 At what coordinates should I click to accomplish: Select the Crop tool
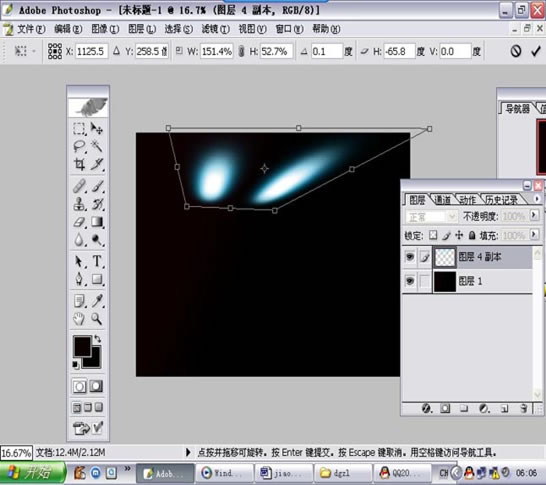(79, 164)
